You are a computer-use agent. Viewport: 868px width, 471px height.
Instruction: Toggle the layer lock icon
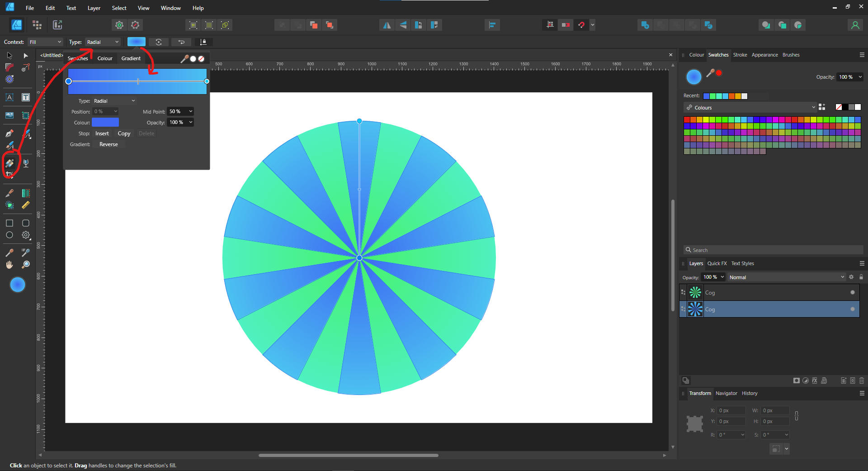pos(861,277)
